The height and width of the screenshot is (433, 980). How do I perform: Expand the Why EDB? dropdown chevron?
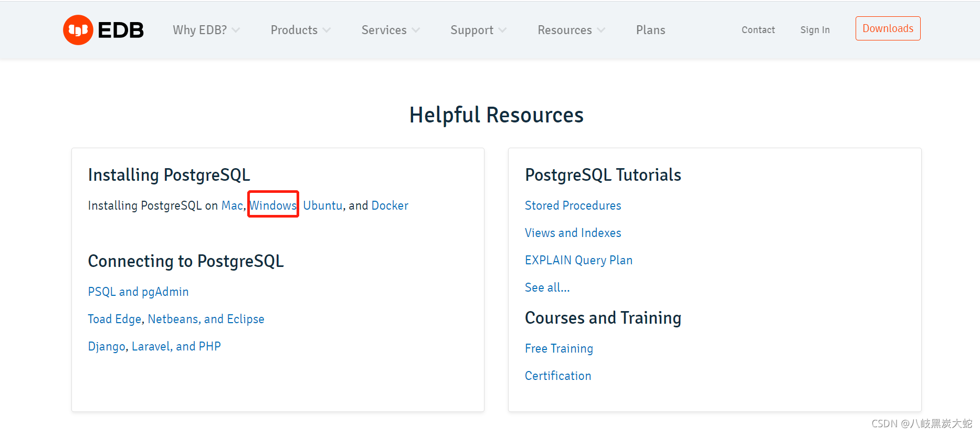coord(236,30)
